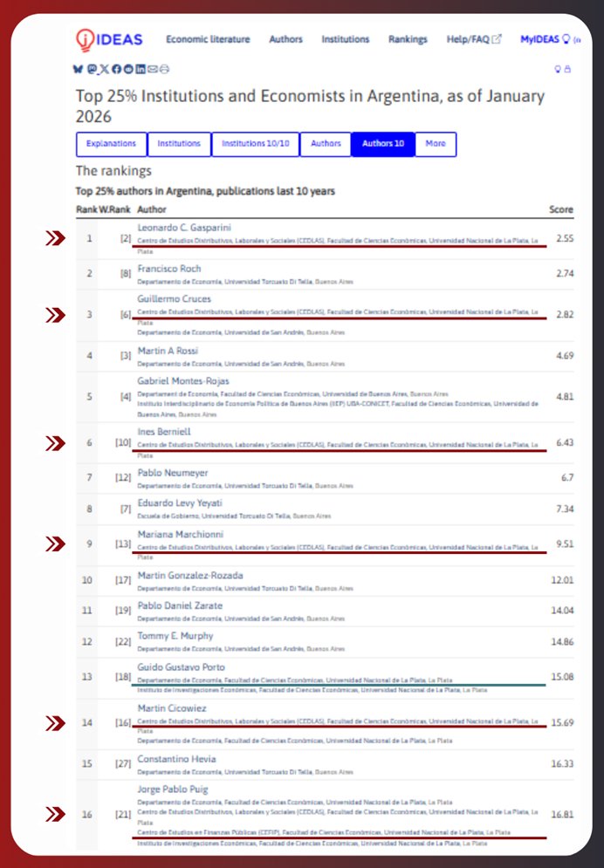Share page on X icon

[x=104, y=69]
